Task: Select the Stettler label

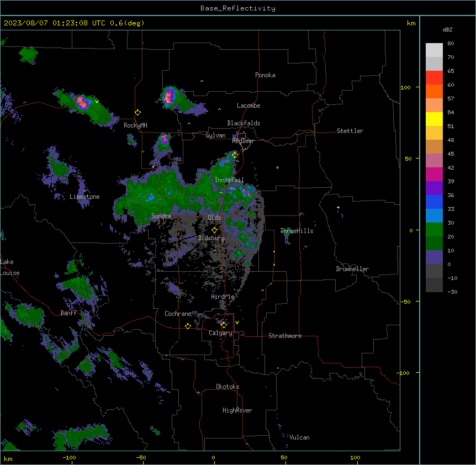Action: click(350, 131)
